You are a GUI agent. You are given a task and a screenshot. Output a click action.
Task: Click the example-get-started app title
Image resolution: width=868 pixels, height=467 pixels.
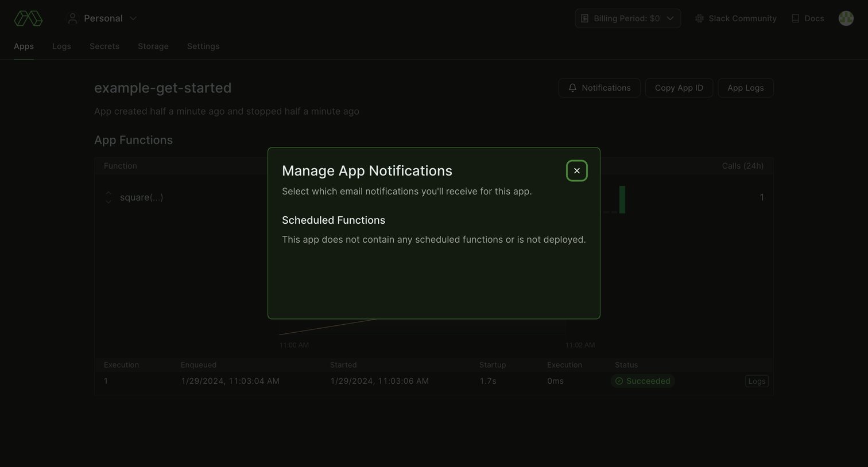[162, 88]
